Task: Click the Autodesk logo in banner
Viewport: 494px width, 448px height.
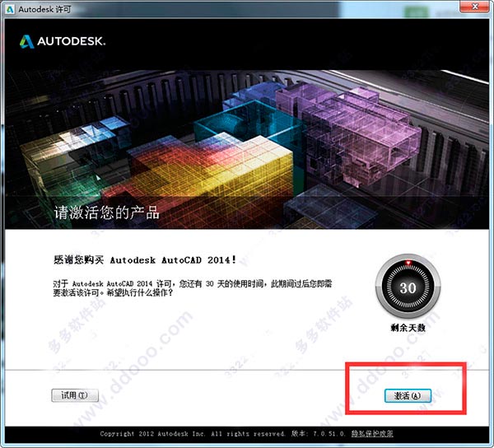Action: coord(63,41)
